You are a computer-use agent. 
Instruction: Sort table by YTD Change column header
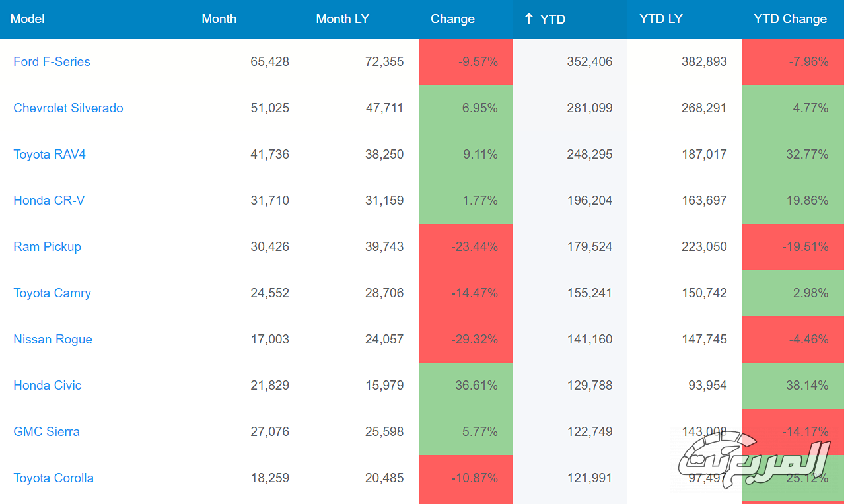tap(790, 19)
